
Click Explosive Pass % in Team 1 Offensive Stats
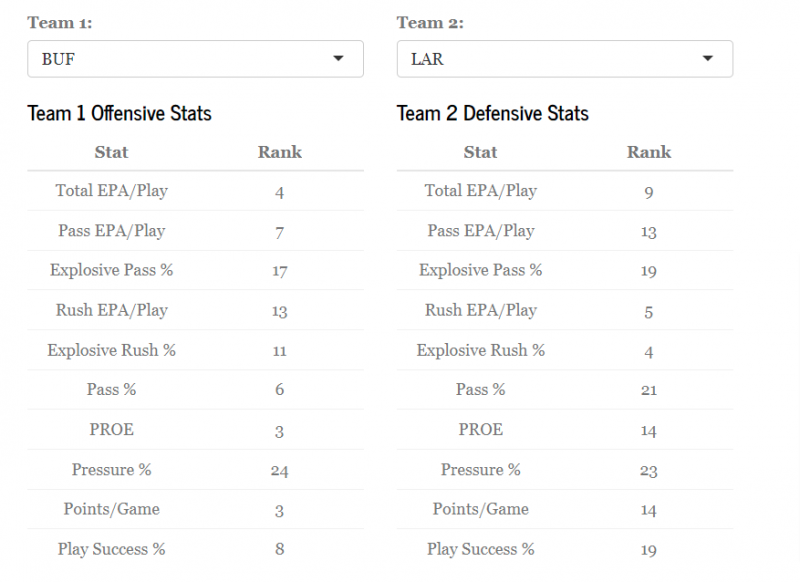pos(111,271)
